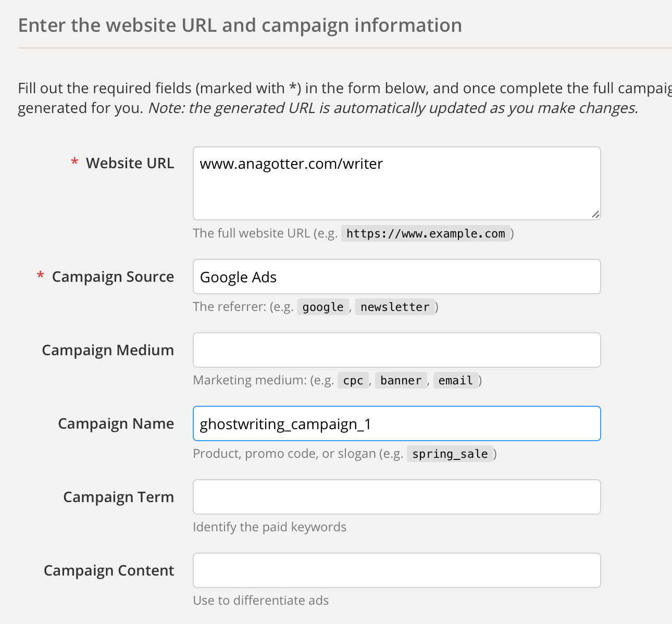Click the Campaign Name label
This screenshot has height=624, width=672.
pos(116,423)
